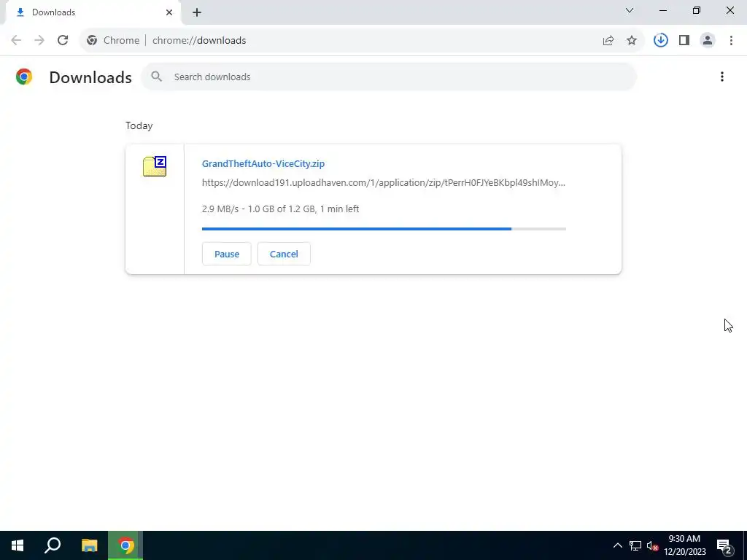The height and width of the screenshot is (560, 747).
Task: Click the Downloads page title
Action: point(90,77)
